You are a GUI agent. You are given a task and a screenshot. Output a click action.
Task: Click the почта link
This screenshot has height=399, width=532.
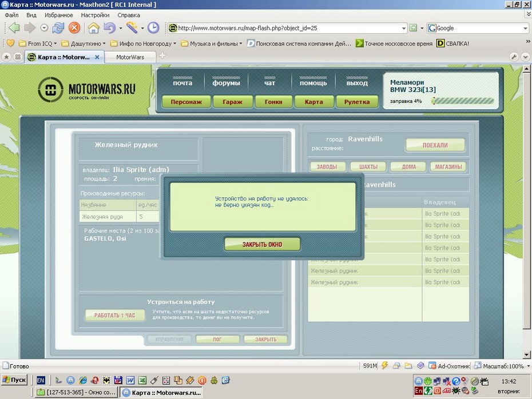tap(182, 83)
